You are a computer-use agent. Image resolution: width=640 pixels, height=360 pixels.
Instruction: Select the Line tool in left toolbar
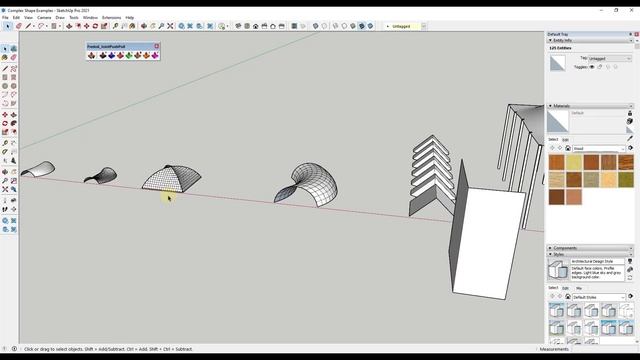tap(5, 69)
